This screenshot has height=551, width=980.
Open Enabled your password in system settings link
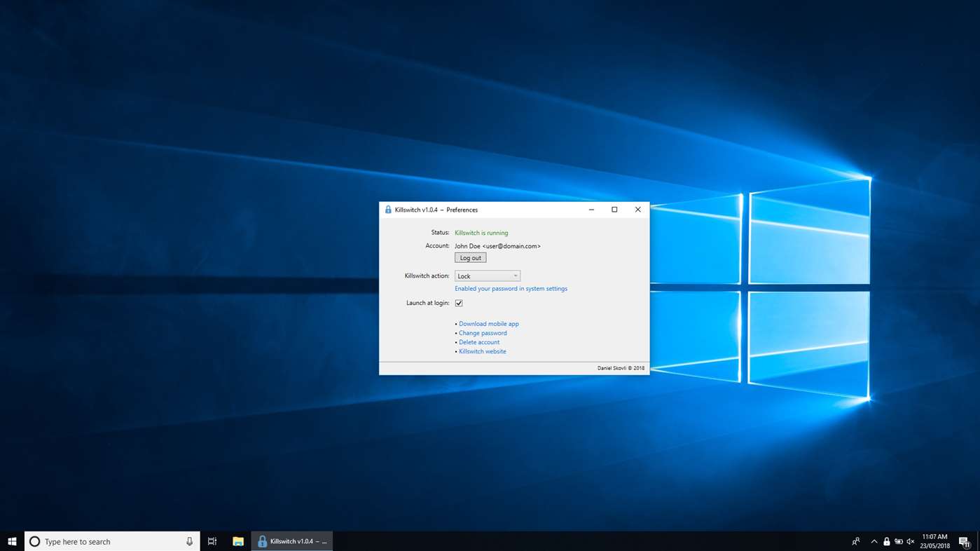(x=511, y=289)
